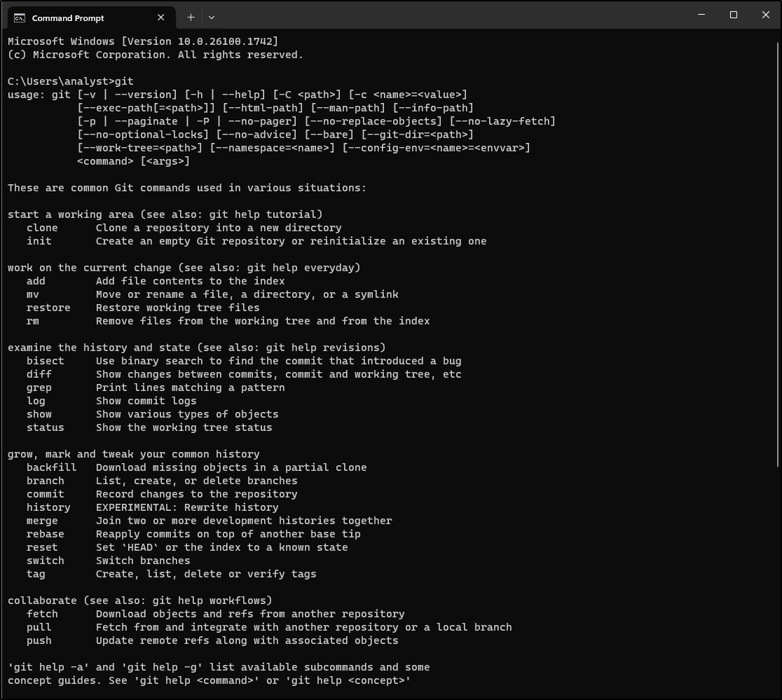Screen dimensions: 782x700
Task: Click the 'usage: git [-v | --version]' line
Action: pos(238,95)
